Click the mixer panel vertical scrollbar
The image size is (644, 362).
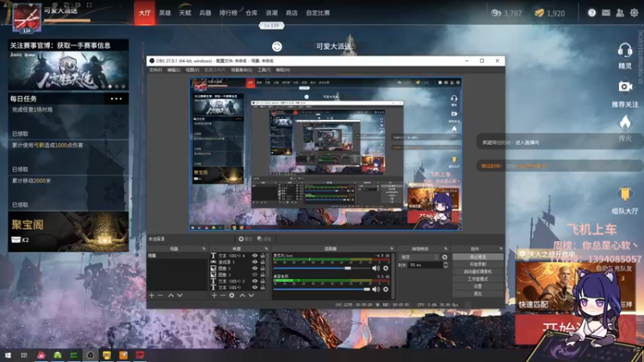[x=393, y=276]
